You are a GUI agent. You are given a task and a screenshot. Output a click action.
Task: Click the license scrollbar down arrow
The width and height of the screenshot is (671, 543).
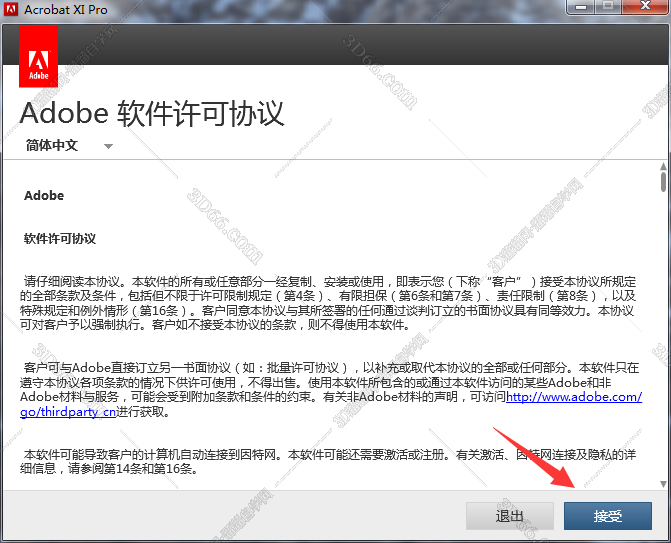pos(663,484)
